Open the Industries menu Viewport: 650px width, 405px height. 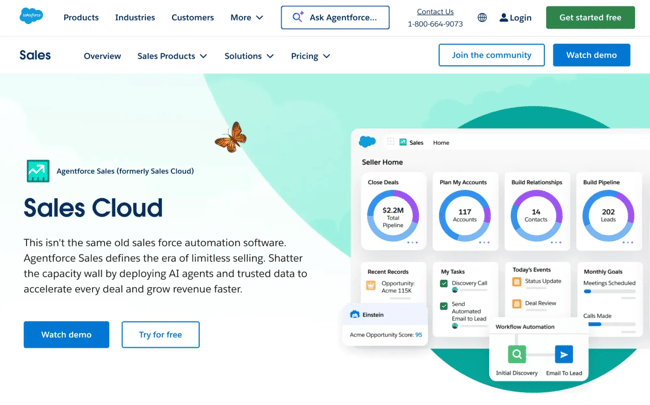[135, 17]
